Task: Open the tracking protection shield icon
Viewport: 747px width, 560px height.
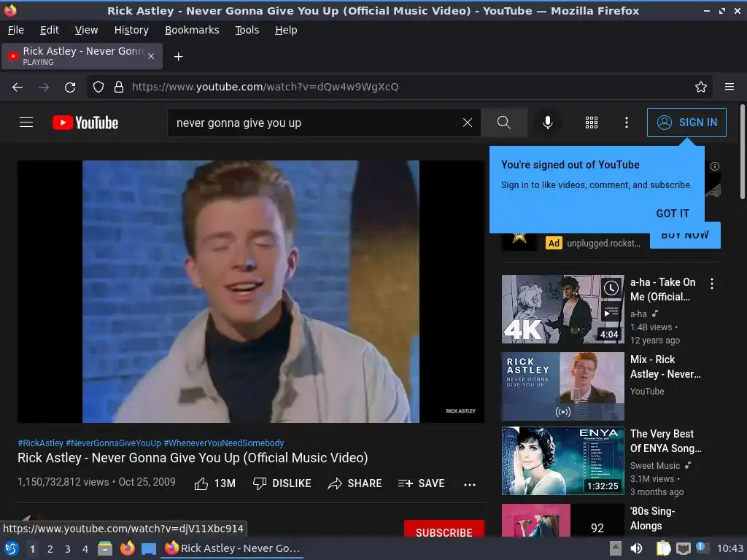Action: coord(98,87)
